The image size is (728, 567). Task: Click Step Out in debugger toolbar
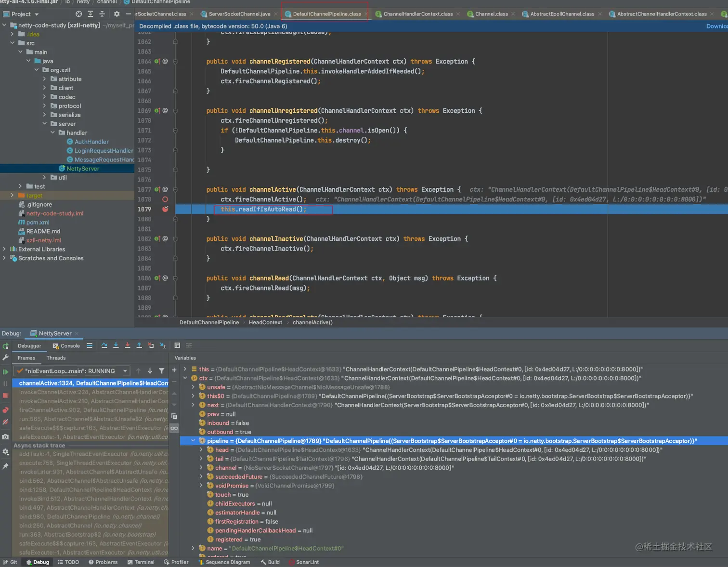pos(139,345)
